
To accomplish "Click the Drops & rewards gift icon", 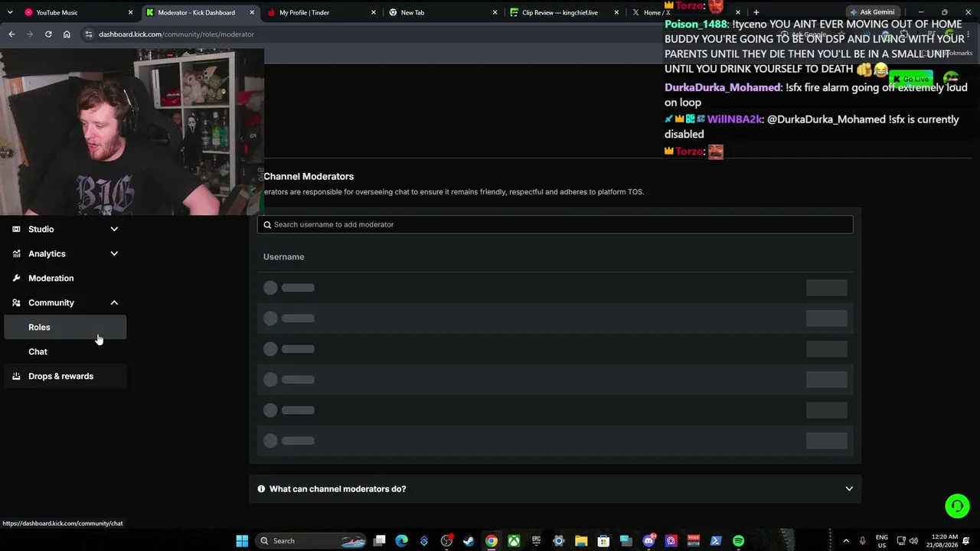I will [x=16, y=376].
